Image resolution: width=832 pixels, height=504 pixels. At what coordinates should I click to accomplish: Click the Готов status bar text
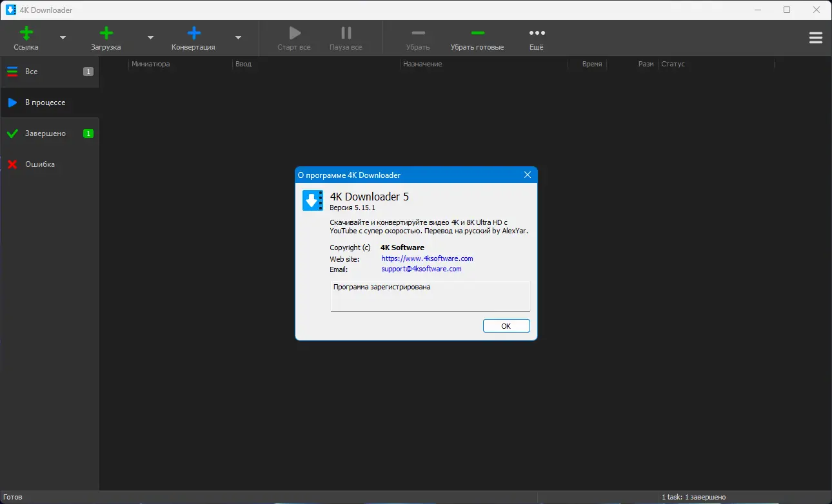13,498
